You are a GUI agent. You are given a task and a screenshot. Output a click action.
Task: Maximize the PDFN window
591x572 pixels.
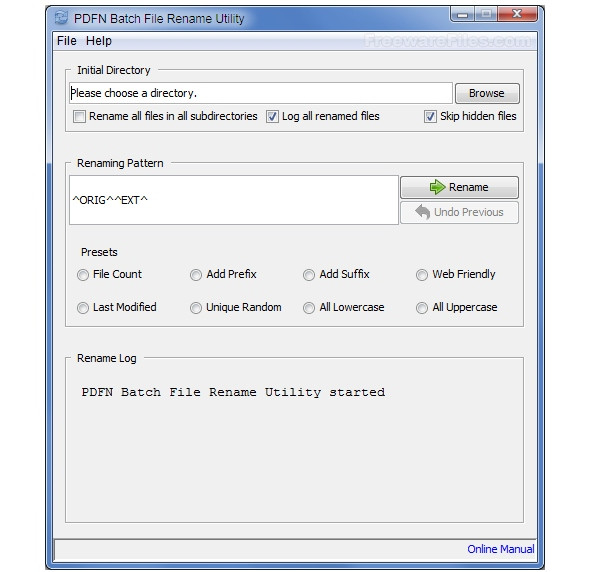click(486, 15)
